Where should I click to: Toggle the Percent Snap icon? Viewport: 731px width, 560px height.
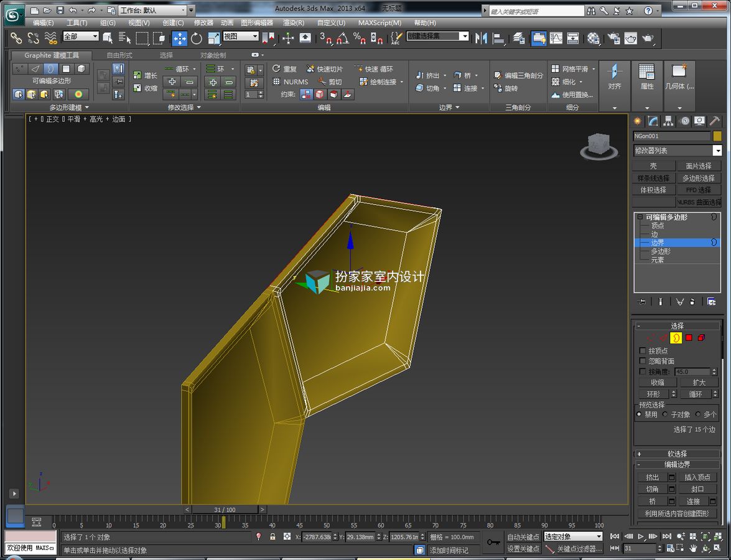click(360, 38)
